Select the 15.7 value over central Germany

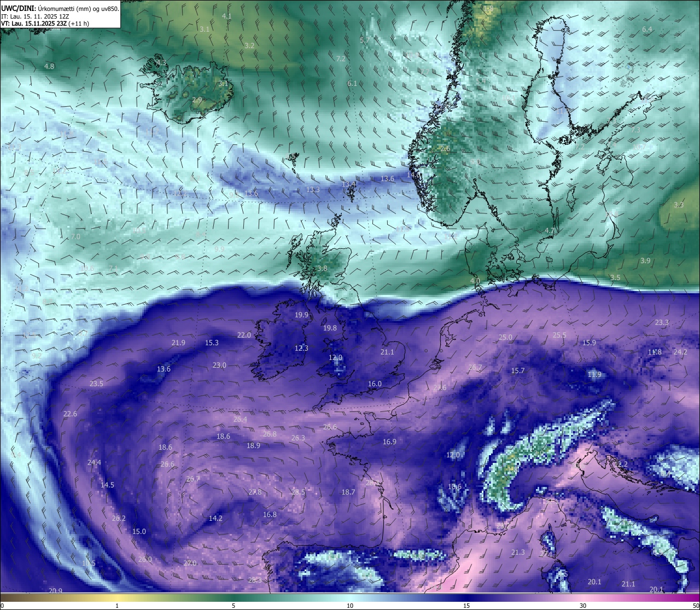pos(518,371)
